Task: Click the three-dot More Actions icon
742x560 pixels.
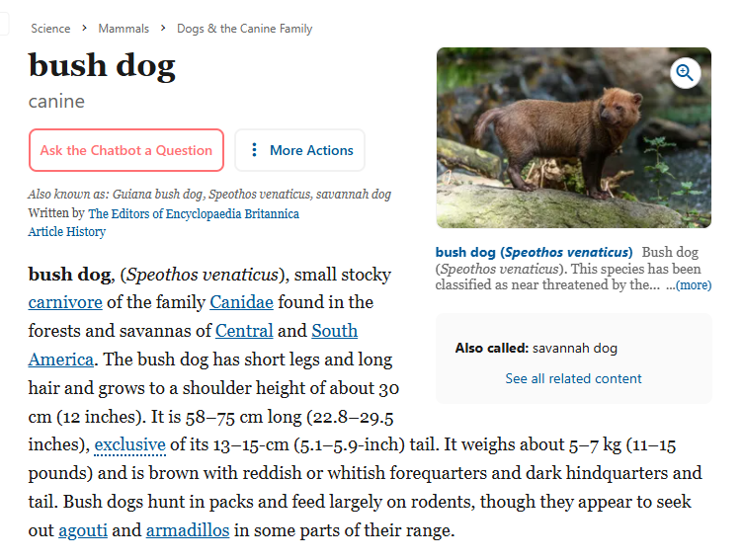Action: [x=254, y=150]
